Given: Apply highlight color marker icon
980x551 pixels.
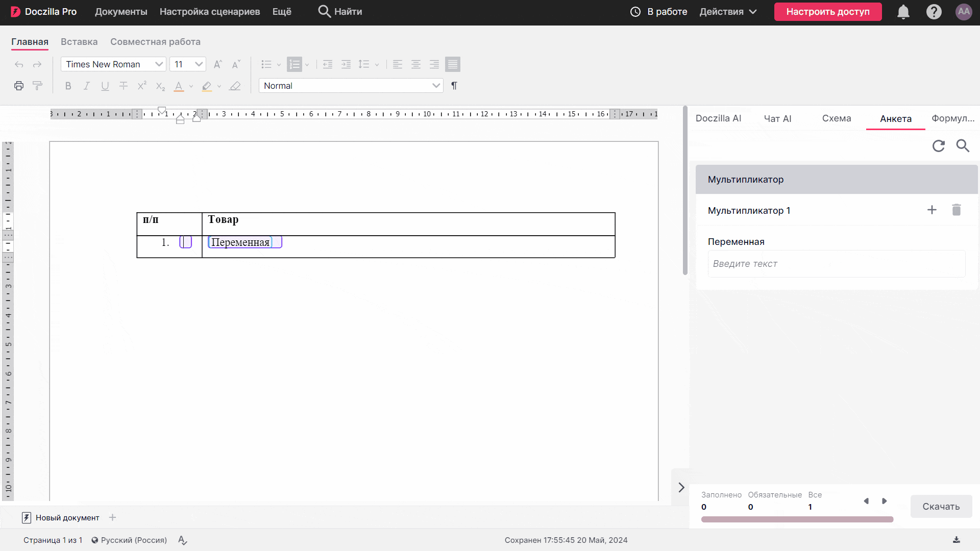Looking at the screenshot, I should [207, 86].
